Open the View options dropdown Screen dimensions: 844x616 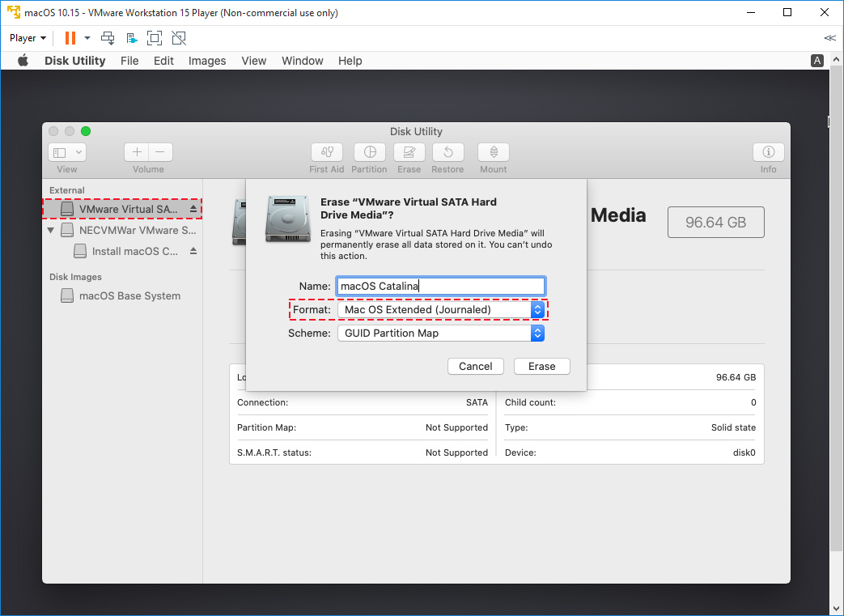(x=67, y=152)
